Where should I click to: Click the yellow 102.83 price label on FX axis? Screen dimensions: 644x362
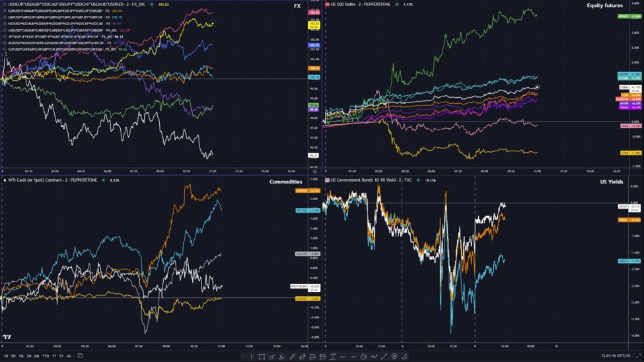tap(314, 24)
